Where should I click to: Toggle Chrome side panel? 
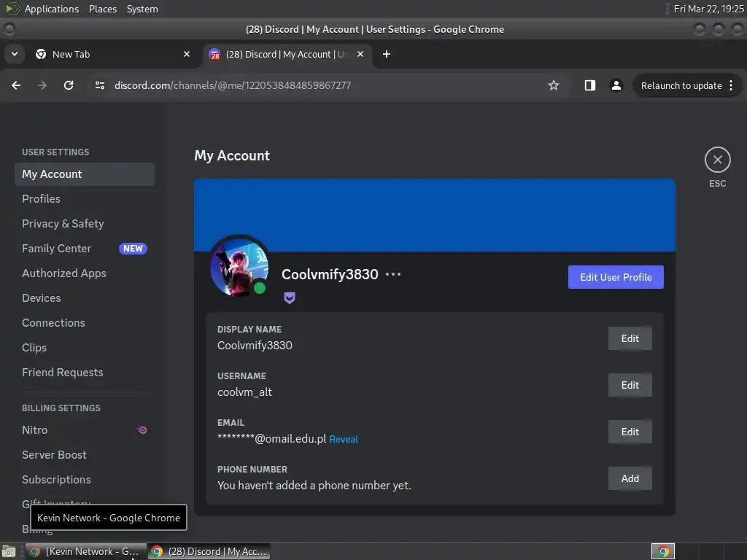589,85
